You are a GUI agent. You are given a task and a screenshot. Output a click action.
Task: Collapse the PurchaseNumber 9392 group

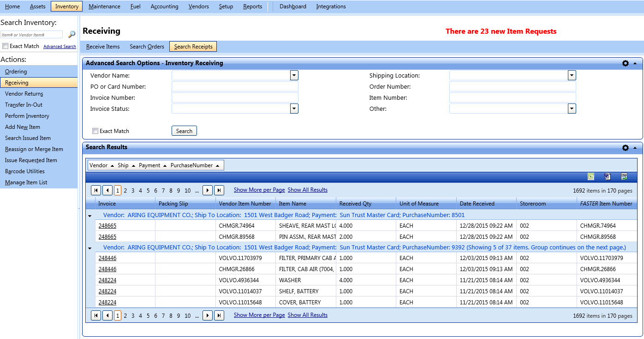90,248
